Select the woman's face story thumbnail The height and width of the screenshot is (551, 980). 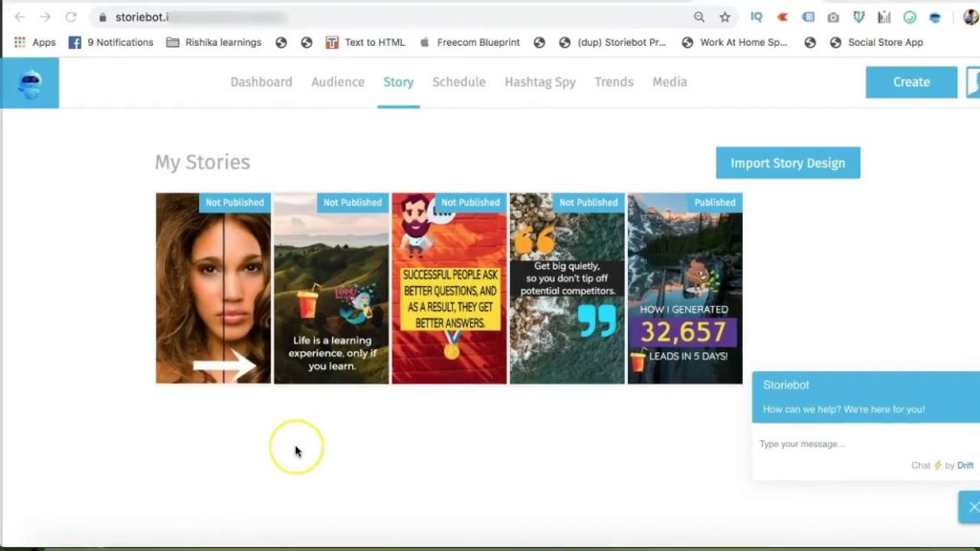pyautogui.click(x=212, y=288)
